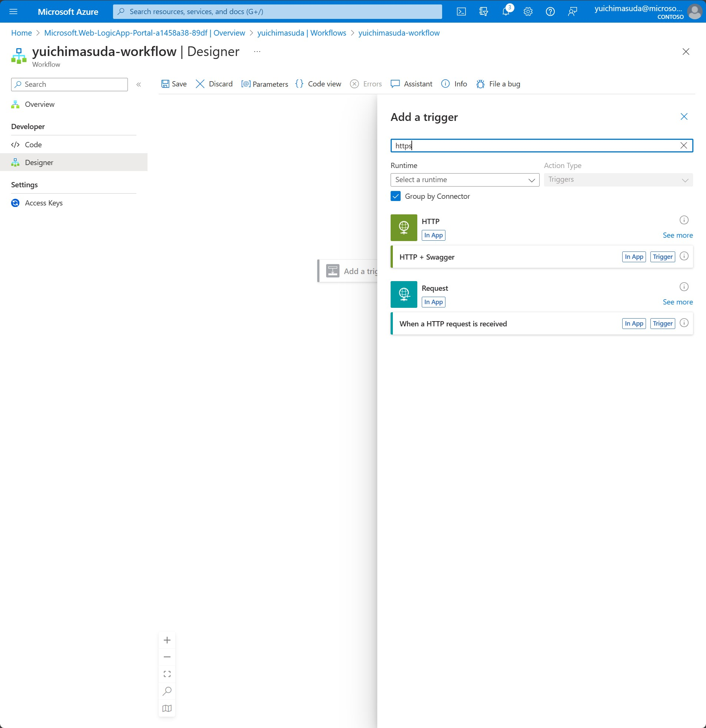The image size is (706, 728).
Task: Open the canvas search magnifier tool
Action: (x=167, y=691)
